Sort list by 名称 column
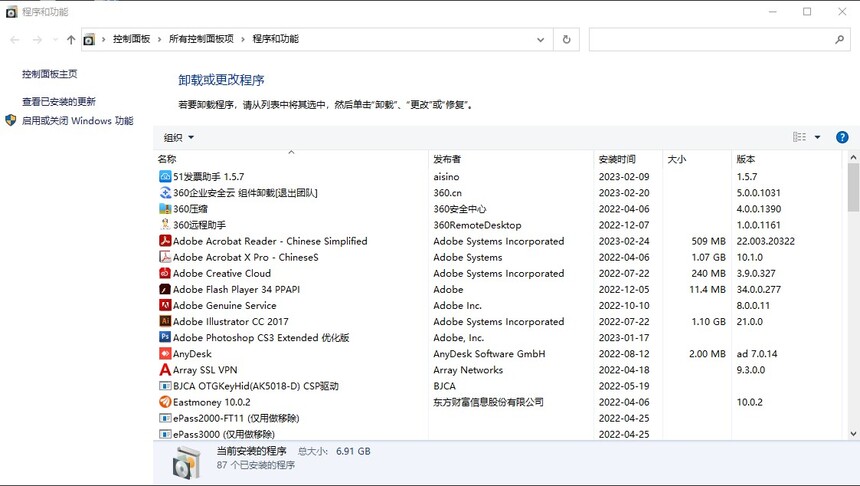 [x=291, y=159]
